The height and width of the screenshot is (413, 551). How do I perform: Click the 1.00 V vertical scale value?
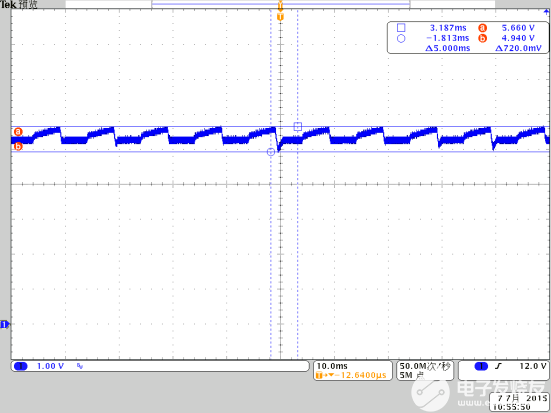[x=51, y=366]
